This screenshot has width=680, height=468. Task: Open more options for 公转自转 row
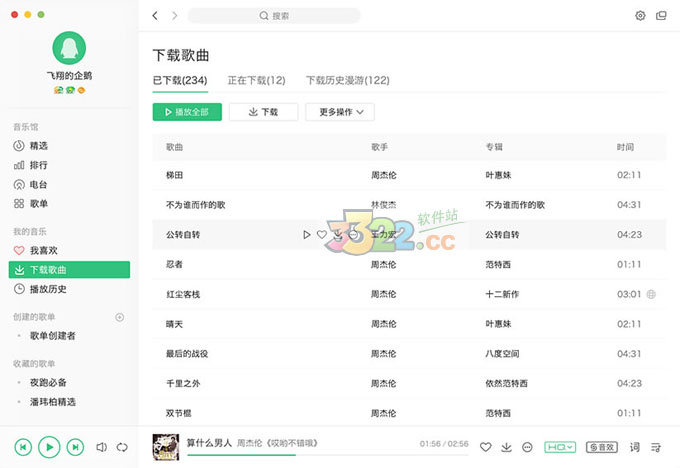[x=353, y=235]
